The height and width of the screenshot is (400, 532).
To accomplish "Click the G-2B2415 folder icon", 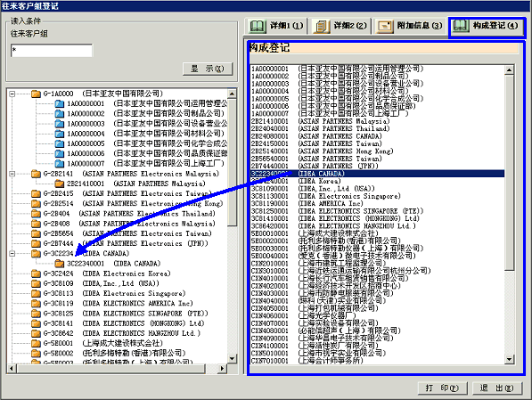I will click(36, 193).
